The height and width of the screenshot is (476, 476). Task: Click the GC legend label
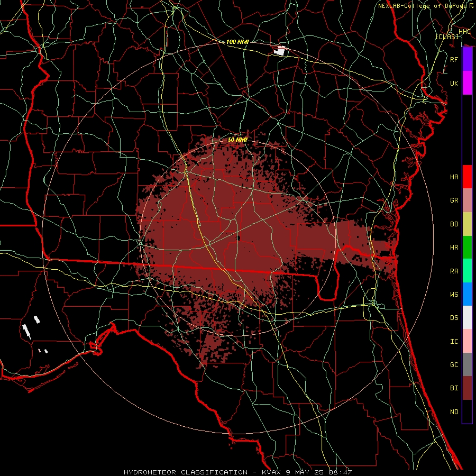pos(454,365)
